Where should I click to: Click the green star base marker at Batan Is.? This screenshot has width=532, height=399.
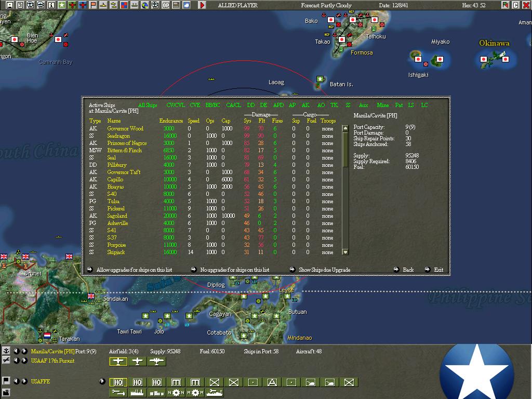coord(320,79)
